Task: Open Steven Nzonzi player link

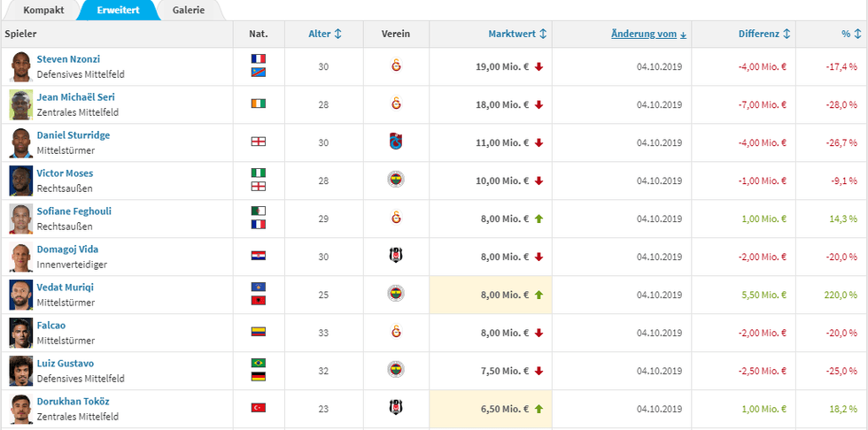Action: coord(68,58)
